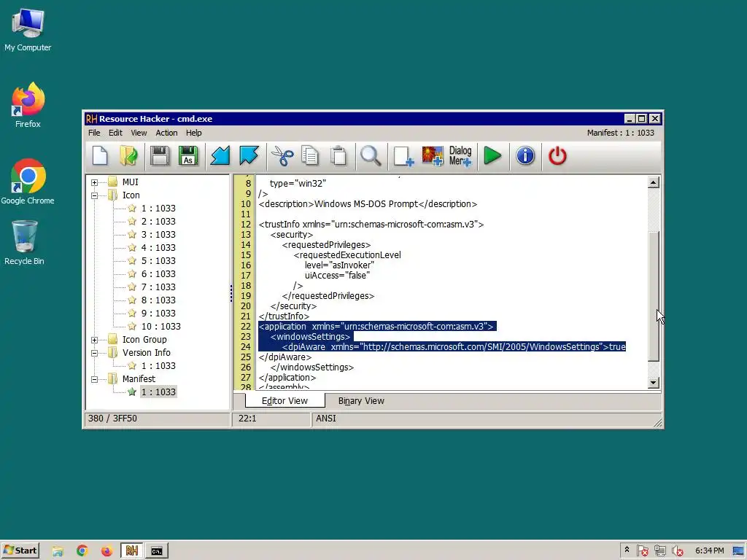747x560 pixels.
Task: Click the right-pointing blue export arrow icon
Action: pyautogui.click(x=249, y=156)
